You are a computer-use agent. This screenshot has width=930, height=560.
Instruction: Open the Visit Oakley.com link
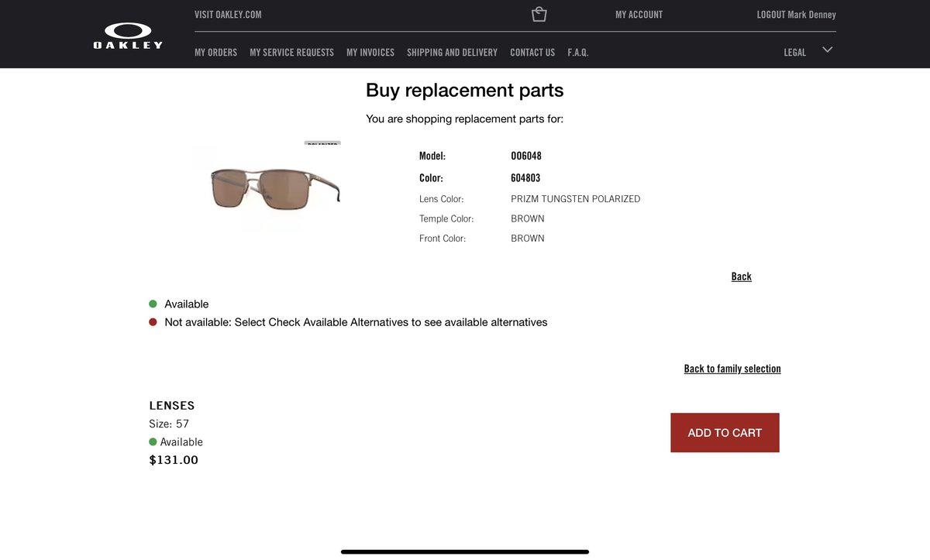pos(228,15)
